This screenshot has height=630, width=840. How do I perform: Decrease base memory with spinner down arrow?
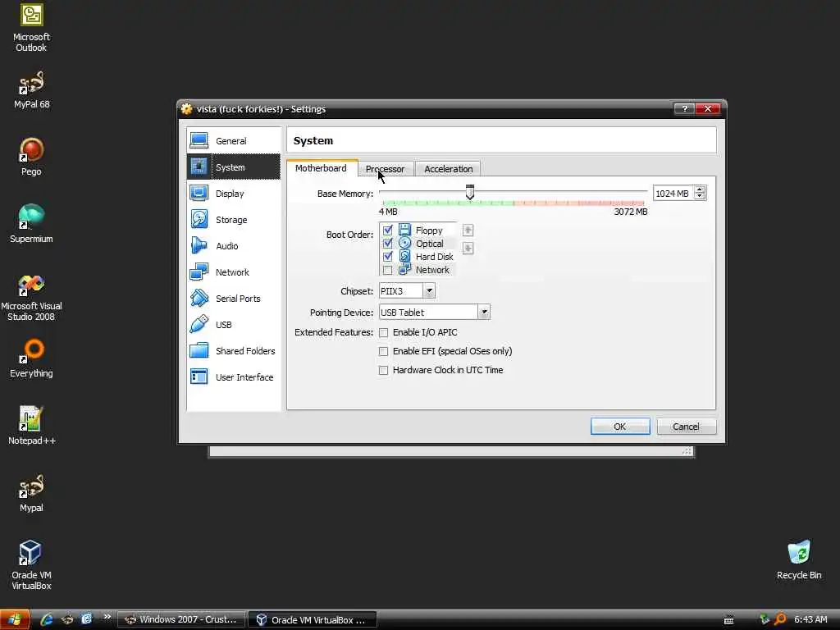coord(700,197)
